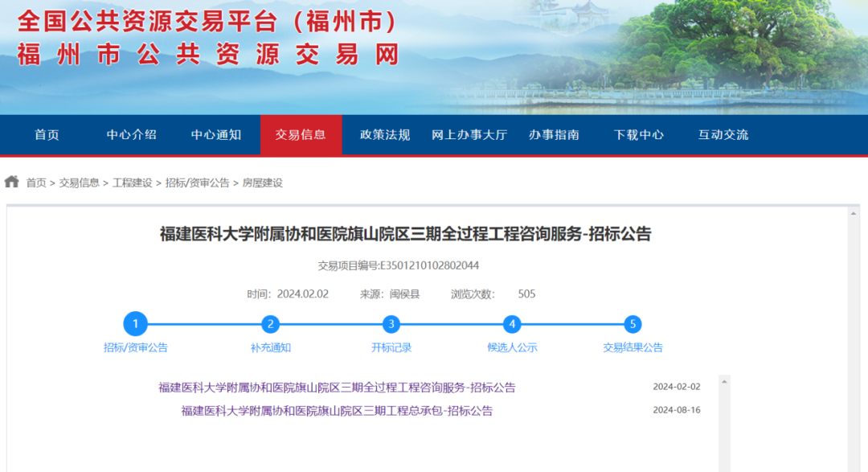Click the up arrow of outer page scrollbar

coord(853,213)
